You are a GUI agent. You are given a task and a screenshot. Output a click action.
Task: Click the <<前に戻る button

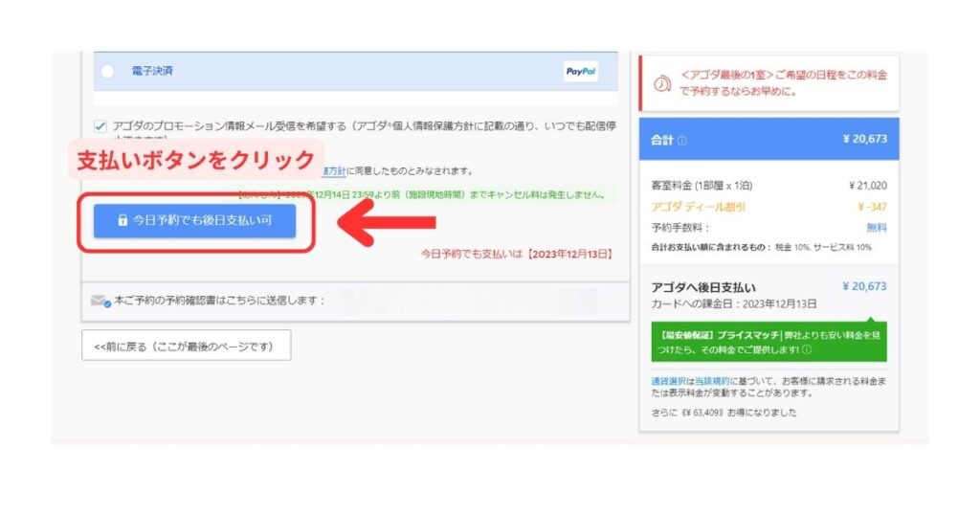click(x=187, y=346)
